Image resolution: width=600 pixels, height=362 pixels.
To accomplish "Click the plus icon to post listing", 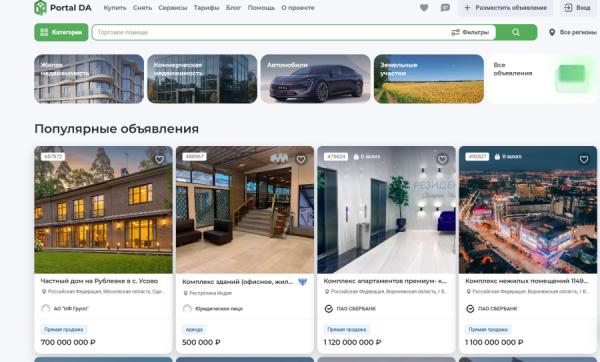I will 467,8.
